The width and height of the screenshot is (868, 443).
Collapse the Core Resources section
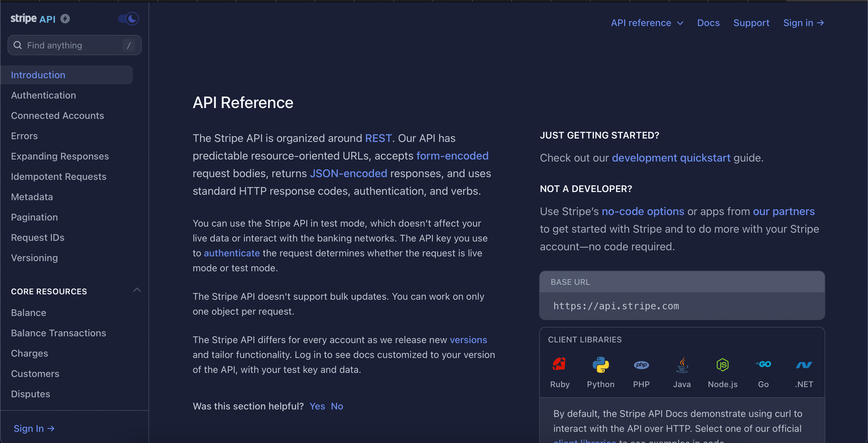tap(137, 290)
